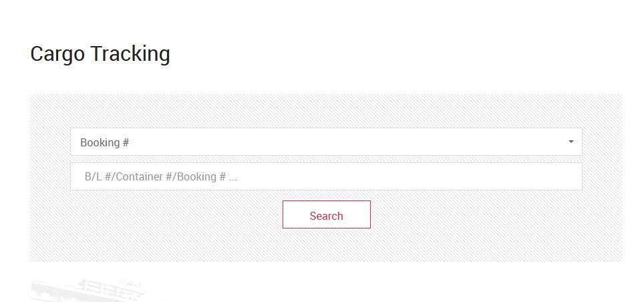Viewport: 644px width, 302px height.
Task: Click the dropdown caret arrow icon
Action: pos(571,142)
